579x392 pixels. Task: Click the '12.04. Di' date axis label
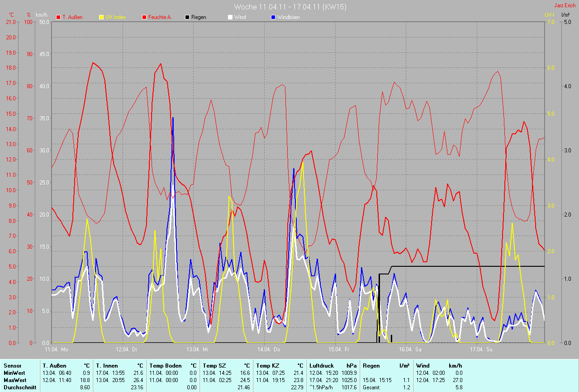pyautogui.click(x=127, y=349)
